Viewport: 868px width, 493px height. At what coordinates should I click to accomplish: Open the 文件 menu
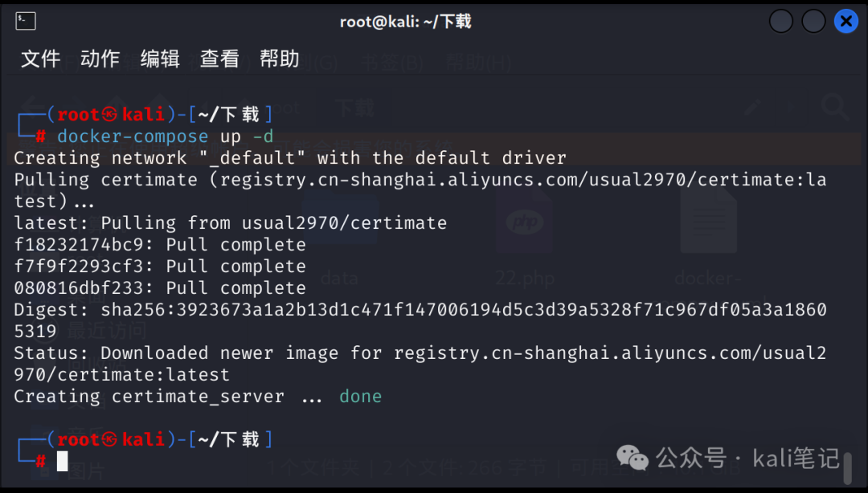point(40,59)
